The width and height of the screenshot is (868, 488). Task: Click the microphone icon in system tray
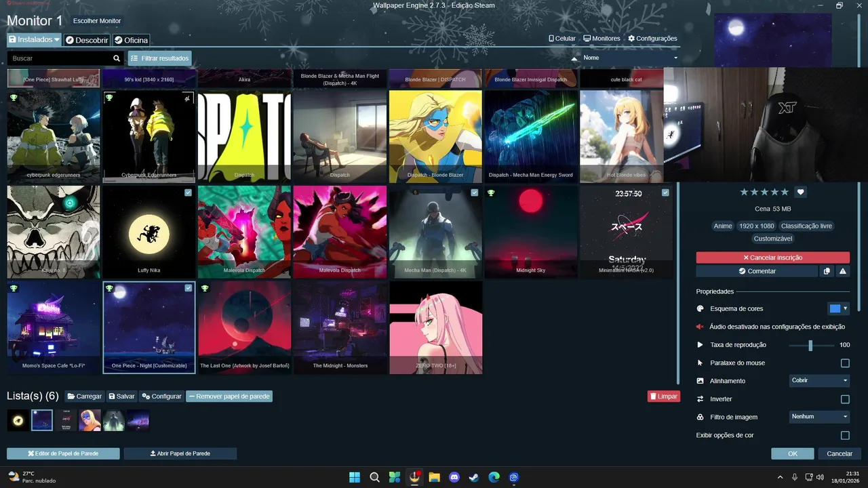(795, 477)
